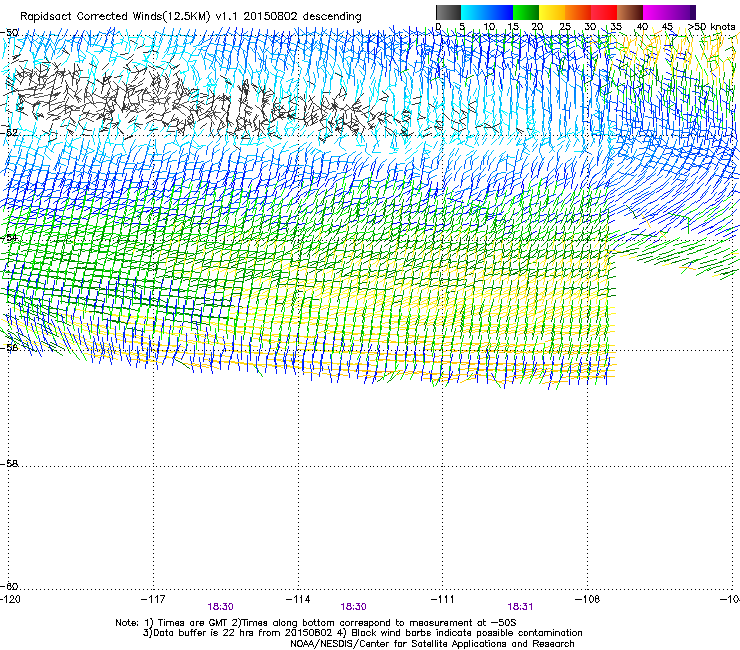The height and width of the screenshot is (650, 740).
Task: Click the '-58' latitude axis label
Action: pos(9,464)
